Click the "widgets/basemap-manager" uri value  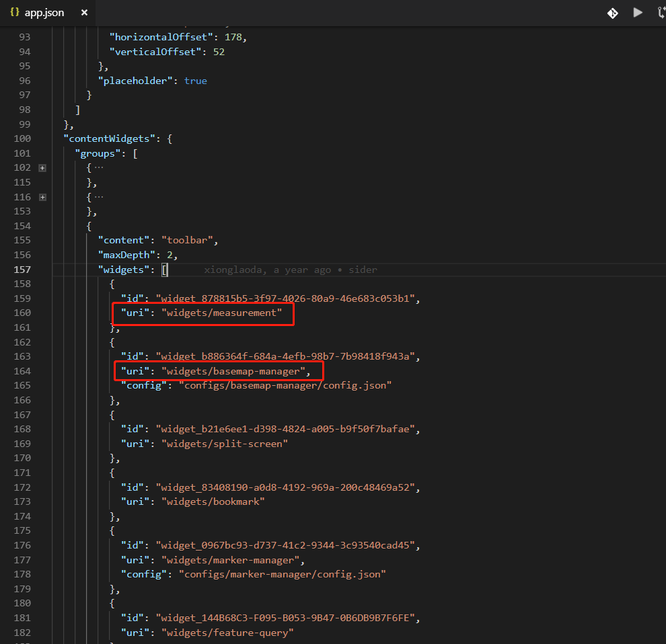(x=234, y=371)
